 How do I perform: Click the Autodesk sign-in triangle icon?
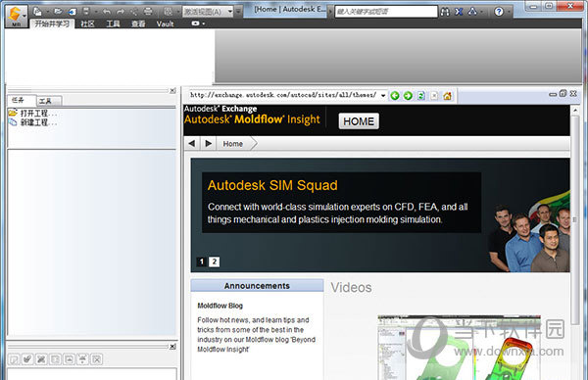(472, 12)
